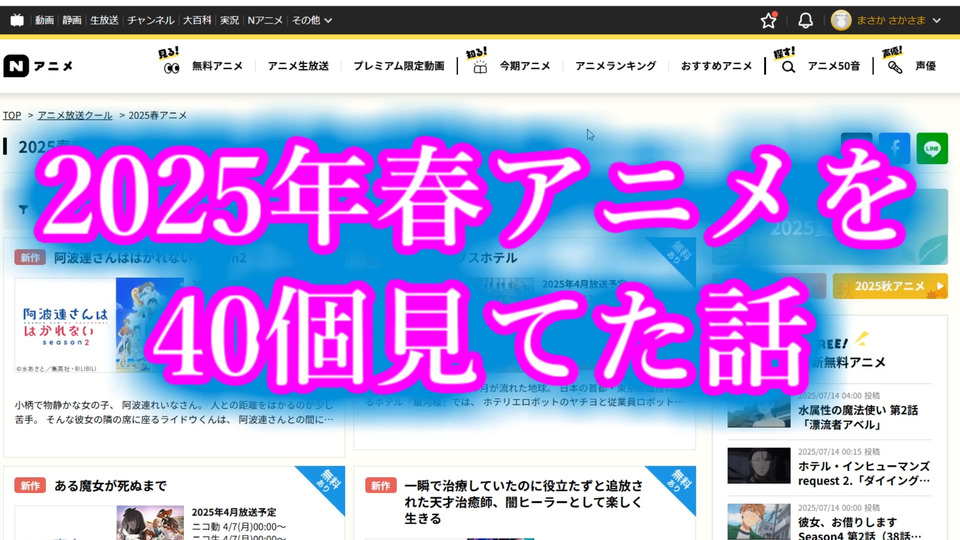The height and width of the screenshot is (540, 960).
Task: Open 彼女、お借りします Season4 第2話 link
Action: [x=860, y=528]
